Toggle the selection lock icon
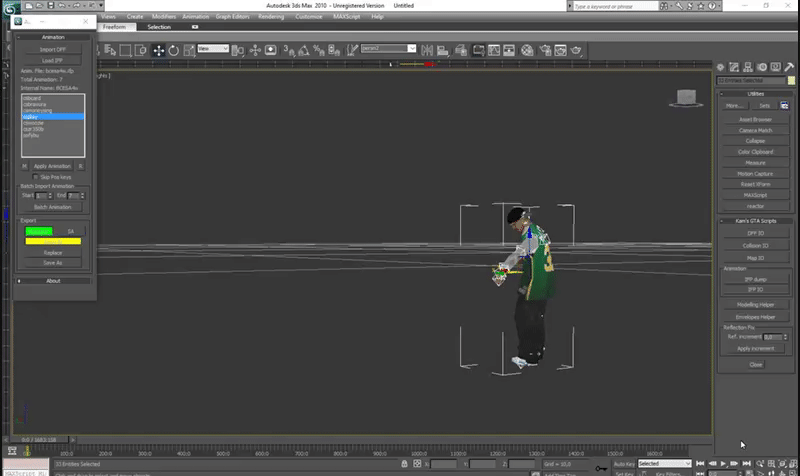This screenshot has height=476, width=800. tap(405, 464)
